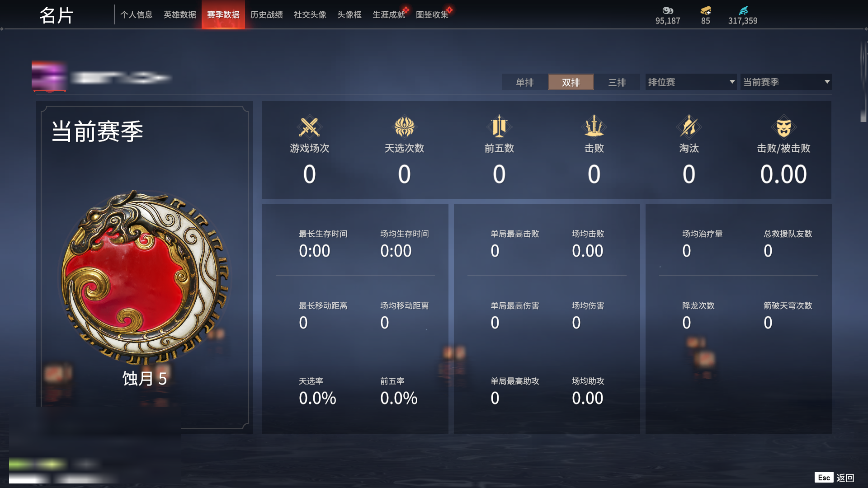Open the 生涯成就 tab
The height and width of the screenshot is (488, 868).
click(x=389, y=14)
